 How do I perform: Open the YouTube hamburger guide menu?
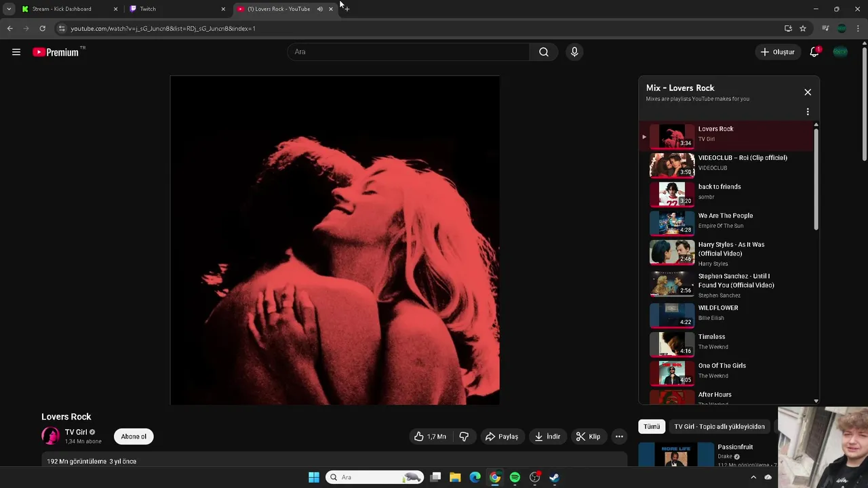pyautogui.click(x=16, y=52)
